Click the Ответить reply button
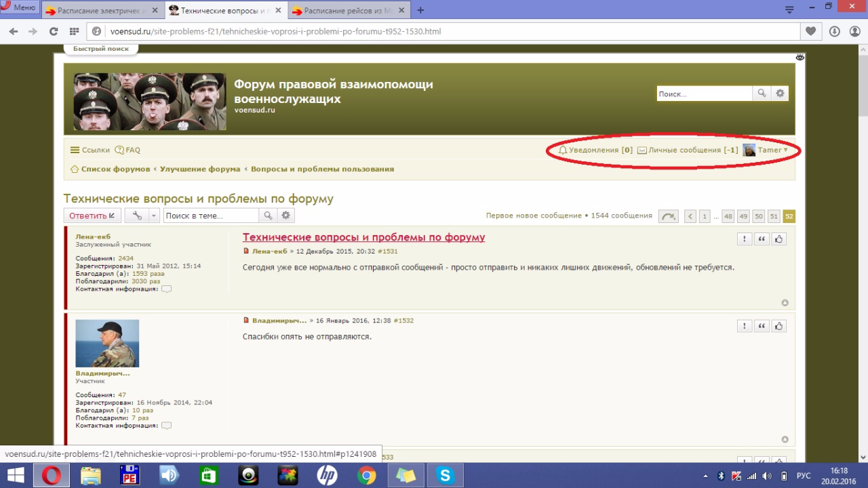Image resolution: width=868 pixels, height=488 pixels. [x=92, y=216]
